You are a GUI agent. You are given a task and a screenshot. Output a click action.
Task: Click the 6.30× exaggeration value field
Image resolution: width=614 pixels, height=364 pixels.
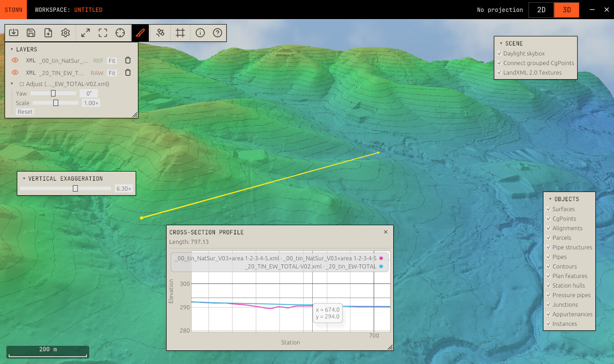[123, 188]
